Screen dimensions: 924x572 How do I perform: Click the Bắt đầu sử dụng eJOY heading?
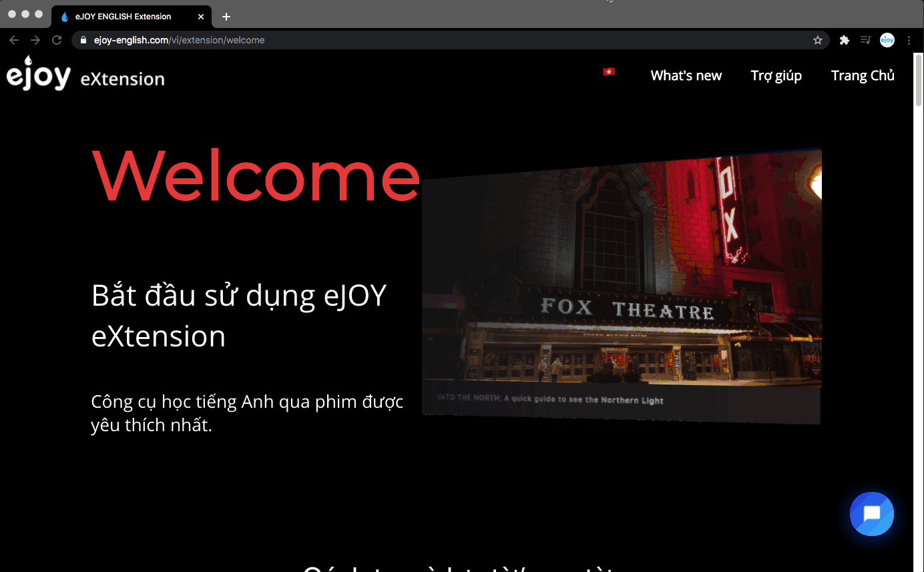coord(239,316)
